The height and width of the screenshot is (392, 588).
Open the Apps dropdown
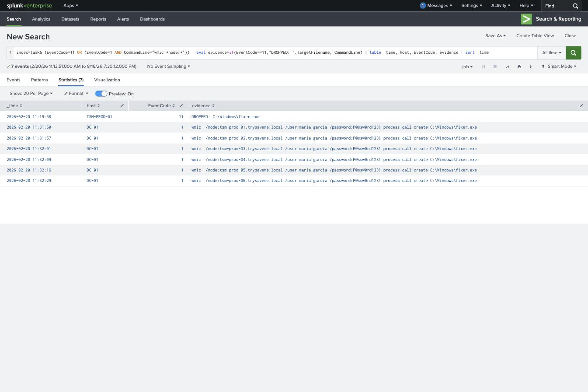[x=71, y=6]
